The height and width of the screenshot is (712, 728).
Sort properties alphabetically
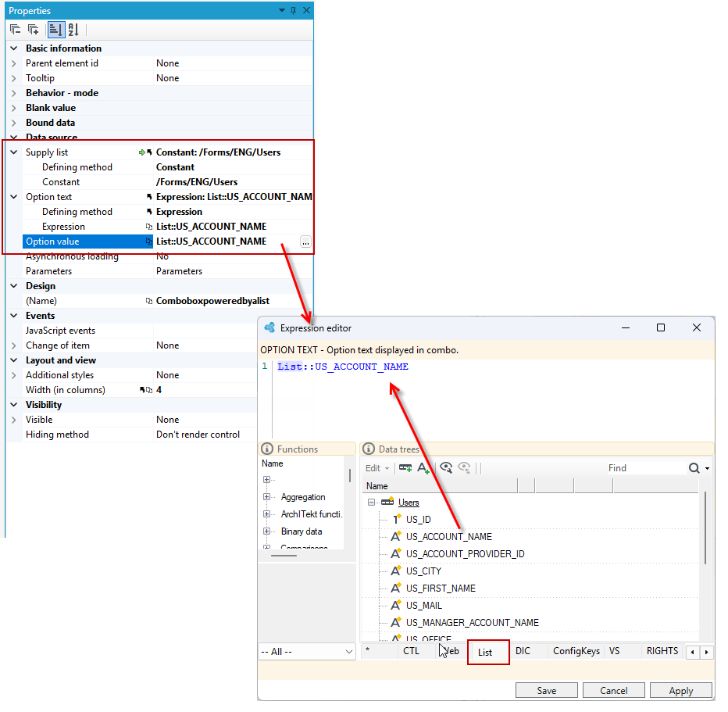(x=73, y=30)
